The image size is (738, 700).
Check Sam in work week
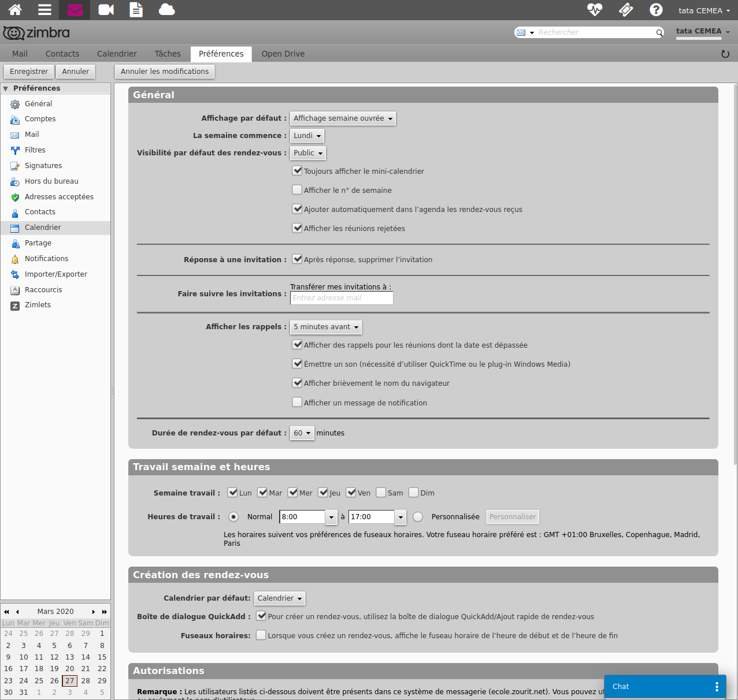[x=381, y=492]
